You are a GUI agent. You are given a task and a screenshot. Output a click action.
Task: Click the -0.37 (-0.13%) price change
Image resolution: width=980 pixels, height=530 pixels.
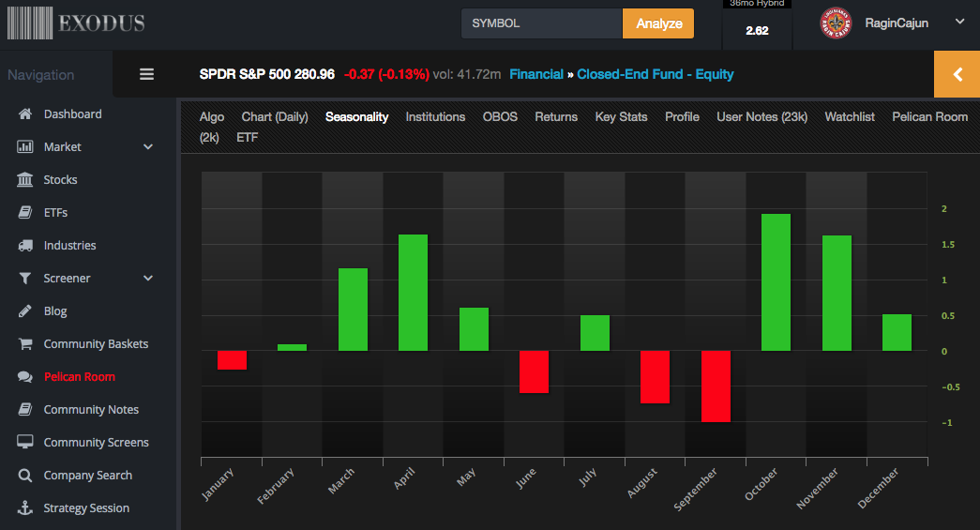(x=387, y=74)
